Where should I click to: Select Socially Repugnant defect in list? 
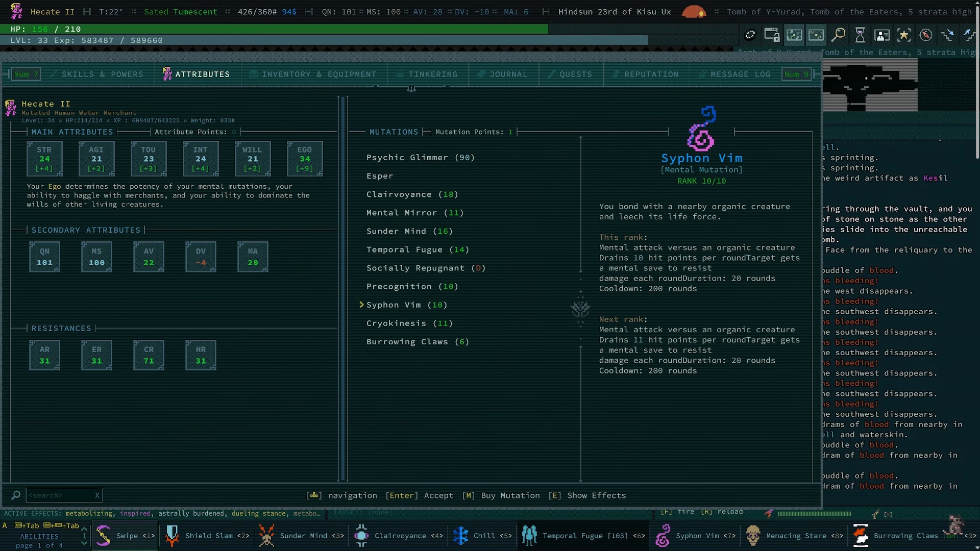(425, 268)
